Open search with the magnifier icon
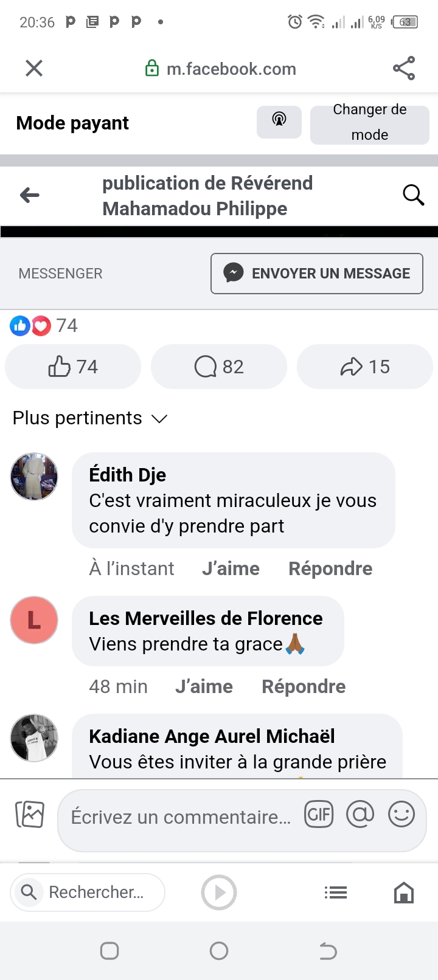This screenshot has height=980, width=438. point(413,195)
